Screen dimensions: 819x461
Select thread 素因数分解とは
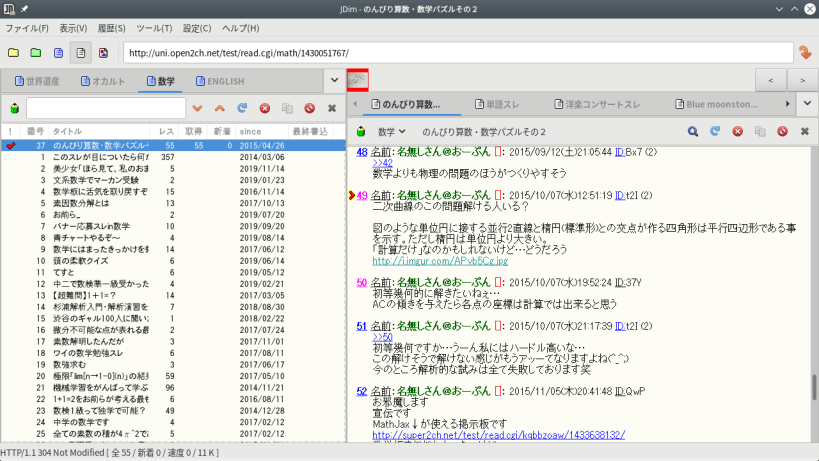coord(172,203)
